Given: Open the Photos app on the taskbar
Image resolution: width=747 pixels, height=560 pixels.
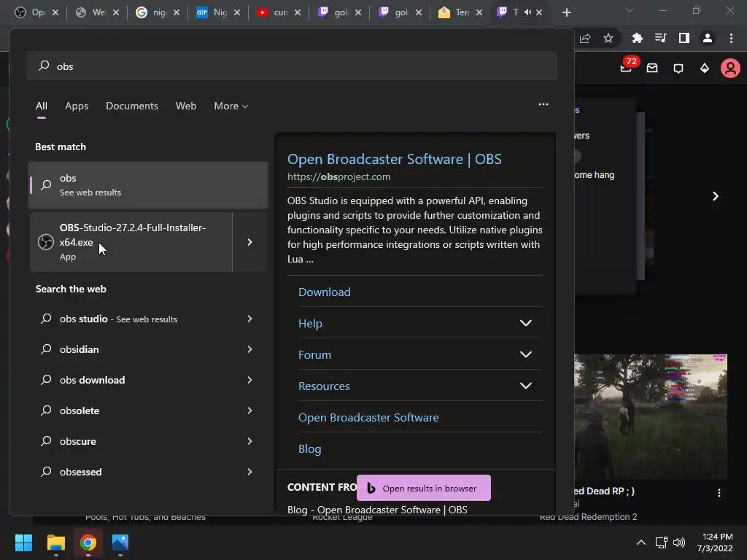Looking at the screenshot, I should click(120, 542).
